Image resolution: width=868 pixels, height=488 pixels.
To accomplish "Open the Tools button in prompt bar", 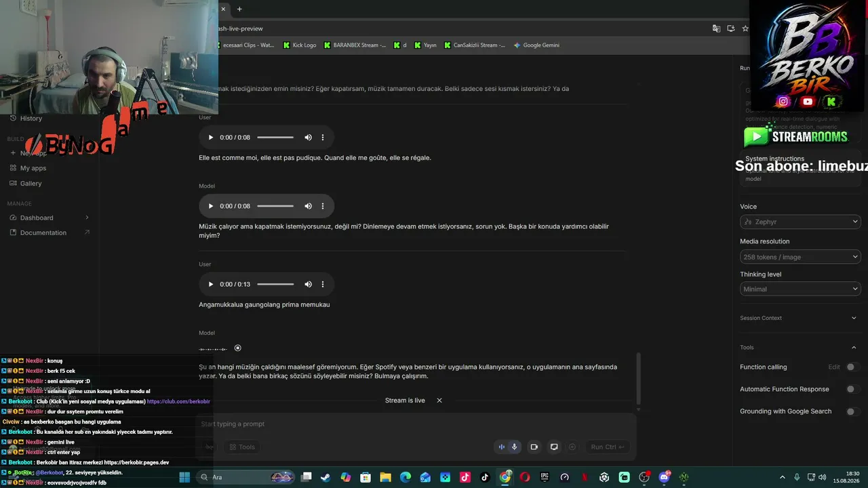I will pyautogui.click(x=242, y=447).
